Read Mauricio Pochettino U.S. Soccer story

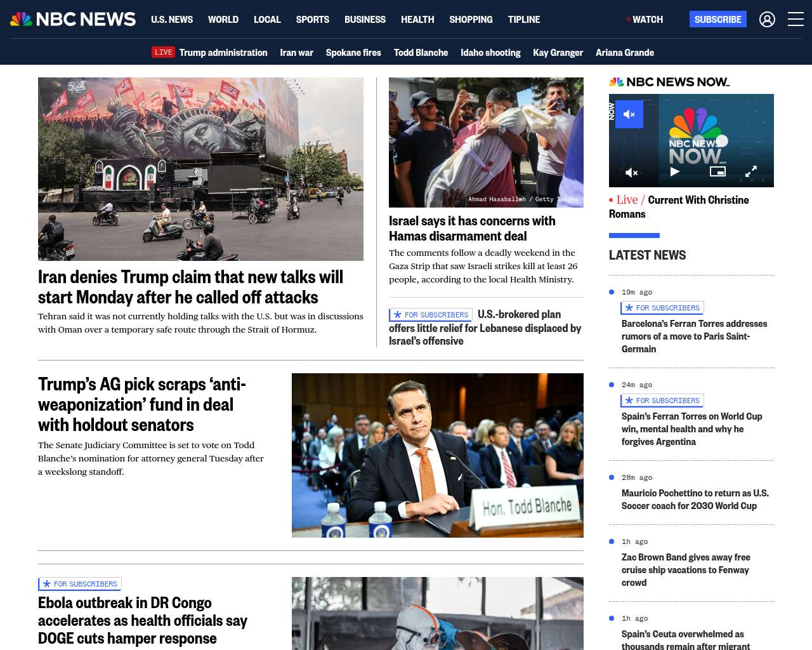pyautogui.click(x=695, y=500)
